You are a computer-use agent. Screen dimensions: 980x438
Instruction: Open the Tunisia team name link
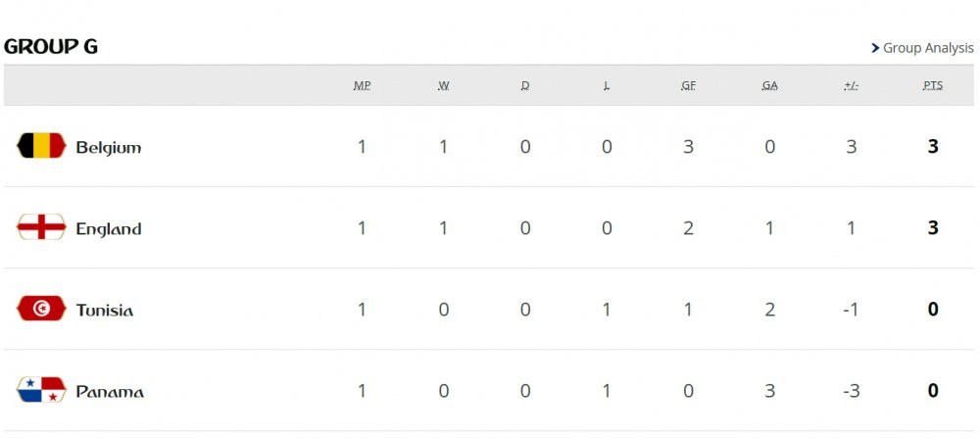coord(105,310)
